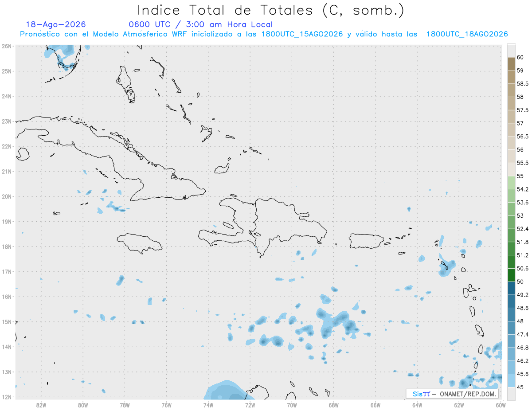The width and height of the screenshot is (532, 411).
Task: Click the latitude label "20N"
Action: coord(7,196)
